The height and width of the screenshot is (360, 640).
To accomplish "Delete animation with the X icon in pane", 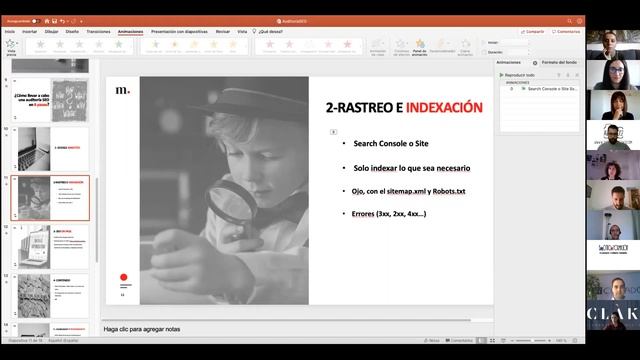I will click(577, 75).
